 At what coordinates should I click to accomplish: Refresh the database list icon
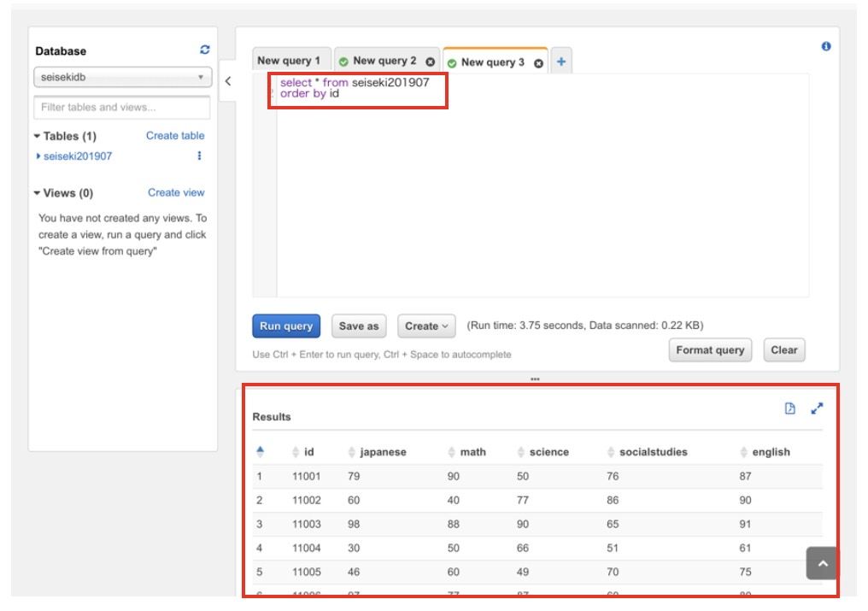[x=204, y=50]
